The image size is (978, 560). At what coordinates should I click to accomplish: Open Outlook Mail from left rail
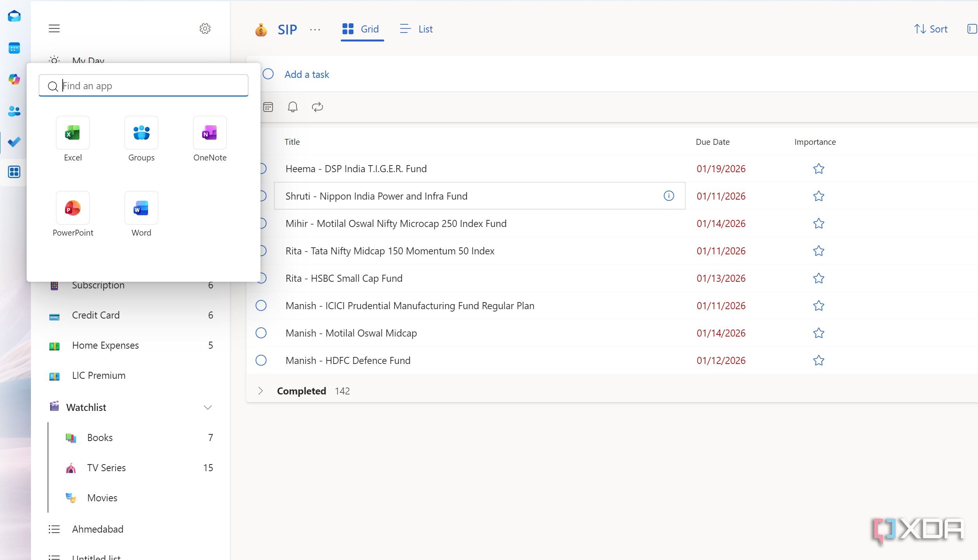pos(14,16)
